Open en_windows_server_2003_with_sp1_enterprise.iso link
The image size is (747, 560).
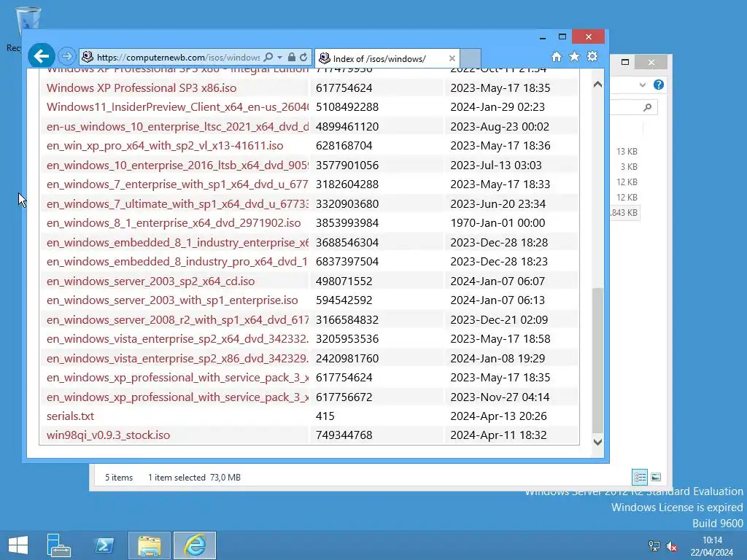[172, 300]
